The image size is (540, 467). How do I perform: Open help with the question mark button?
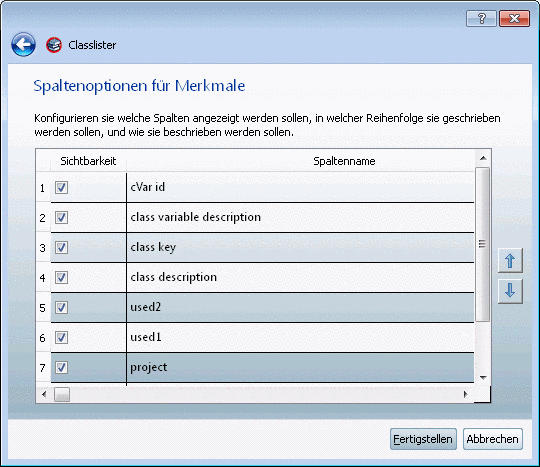click(x=481, y=19)
